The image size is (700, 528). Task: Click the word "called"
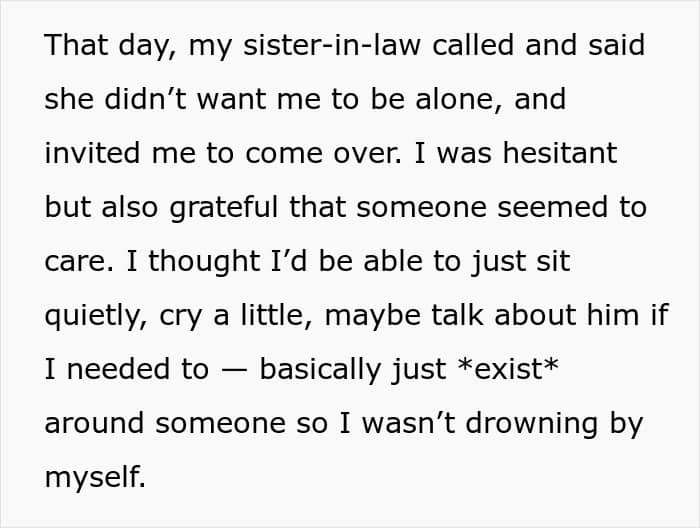pyautogui.click(x=473, y=45)
